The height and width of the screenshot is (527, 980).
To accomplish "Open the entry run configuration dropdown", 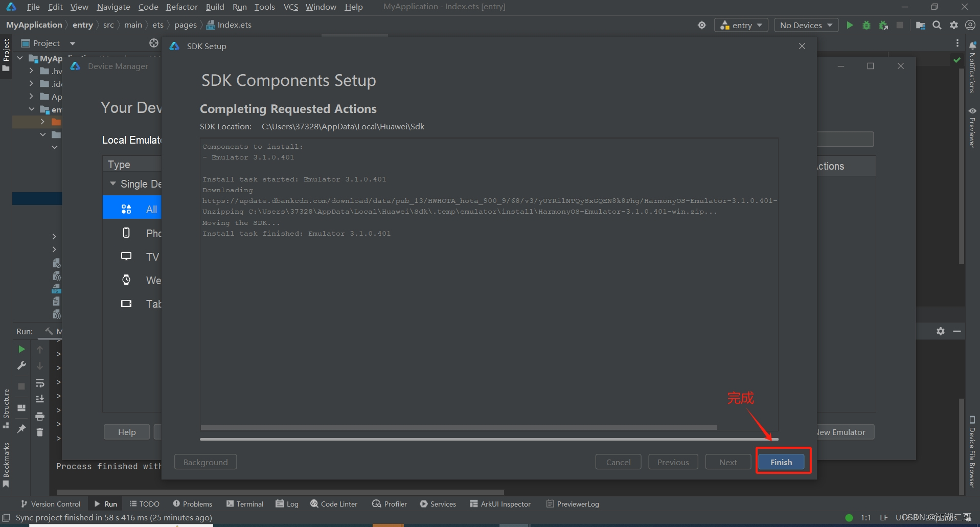I will click(x=741, y=25).
